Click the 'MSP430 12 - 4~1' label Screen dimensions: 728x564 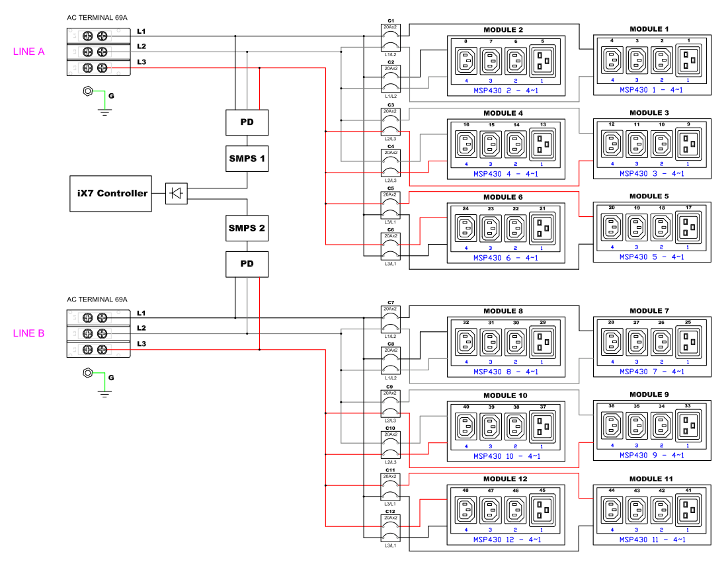point(507,540)
